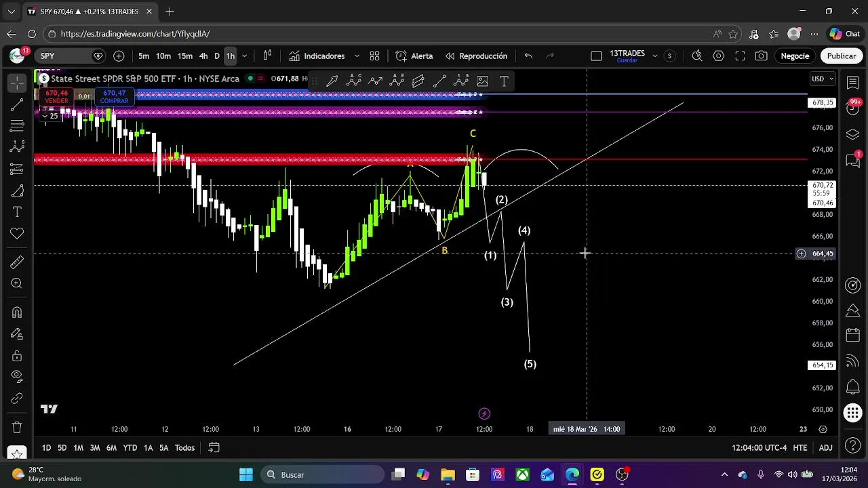Toggle HTE extended trading hours
Image resolution: width=868 pixels, height=488 pixels.
coord(800,448)
